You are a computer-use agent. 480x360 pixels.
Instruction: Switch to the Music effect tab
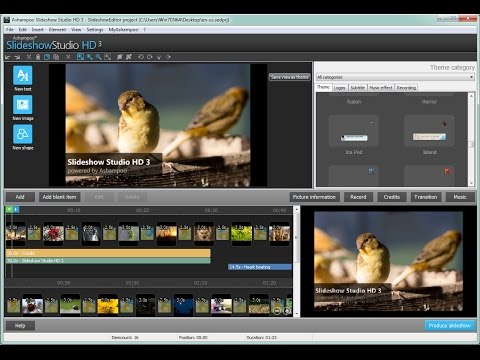pyautogui.click(x=380, y=88)
